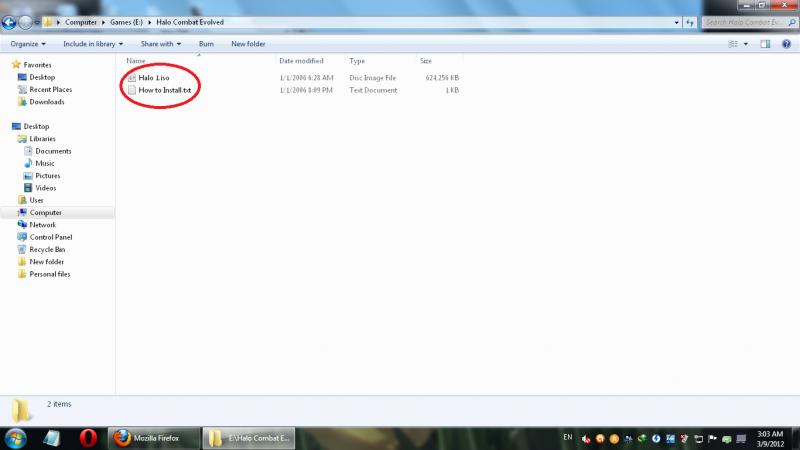The height and width of the screenshot is (450, 800).
Task: Change your view icon button
Action: click(x=733, y=44)
